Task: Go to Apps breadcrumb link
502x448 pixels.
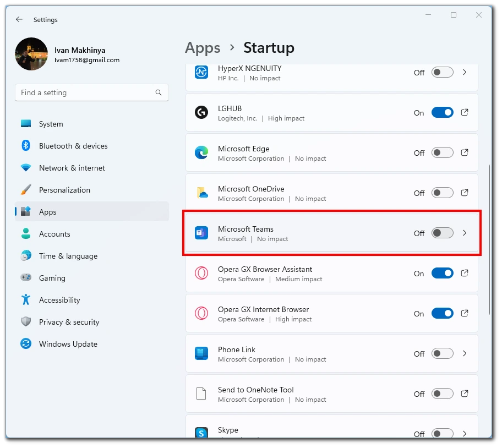Action: [203, 48]
